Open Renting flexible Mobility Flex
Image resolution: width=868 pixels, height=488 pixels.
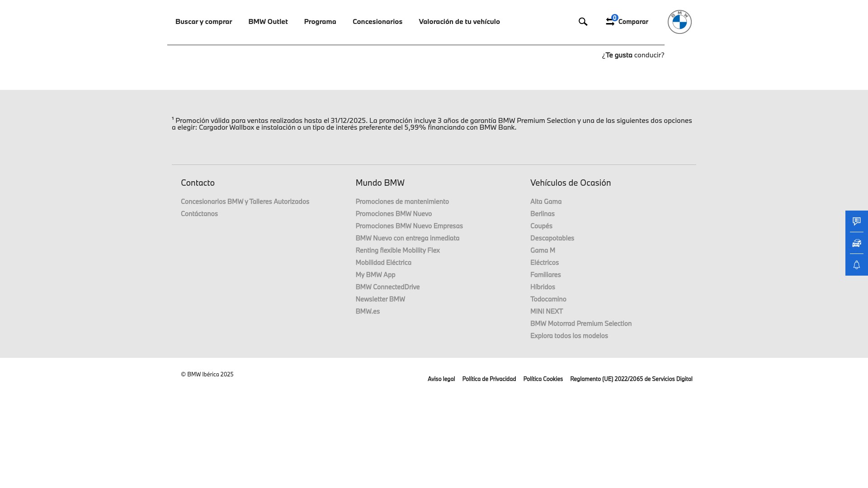click(x=397, y=250)
